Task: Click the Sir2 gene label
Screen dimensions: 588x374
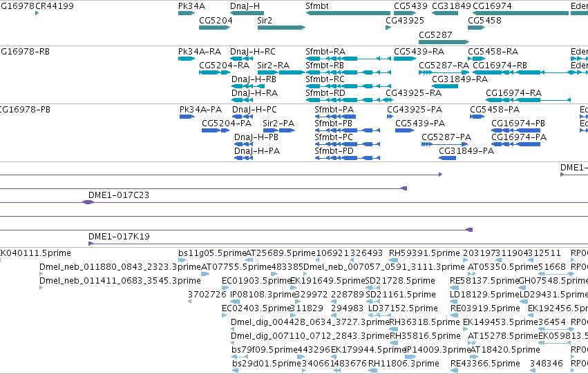Action: tap(265, 20)
